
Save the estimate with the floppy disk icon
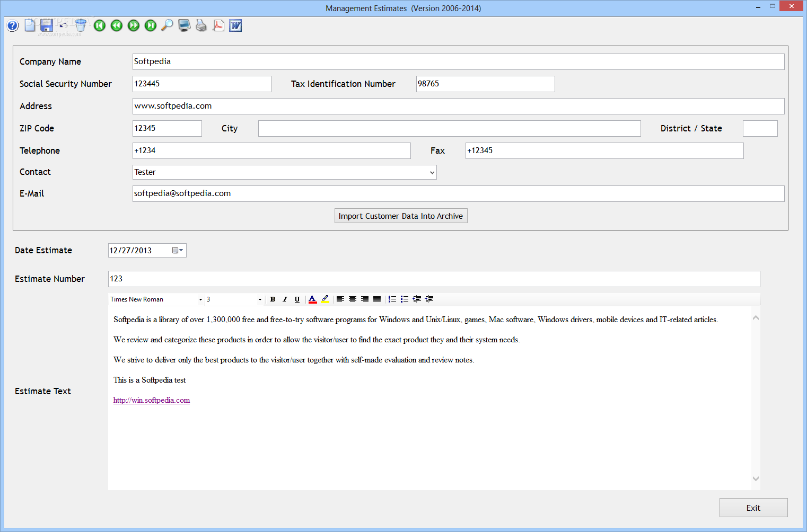[x=46, y=25]
